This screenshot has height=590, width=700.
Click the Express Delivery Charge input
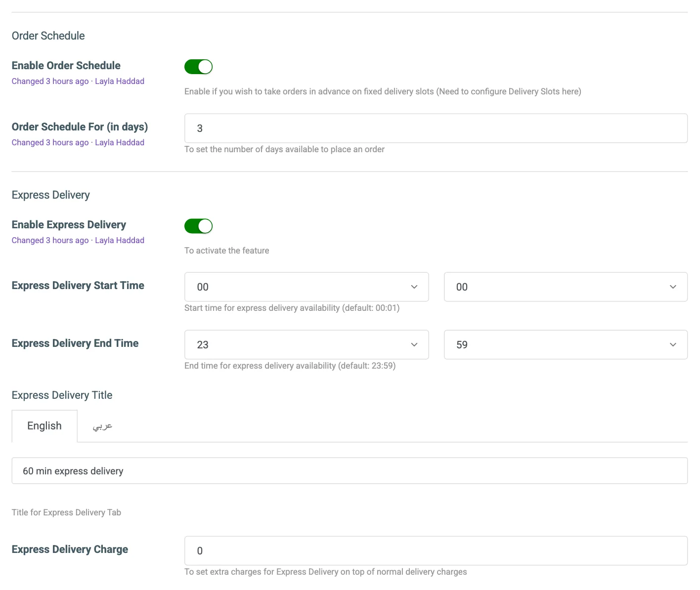(x=436, y=550)
